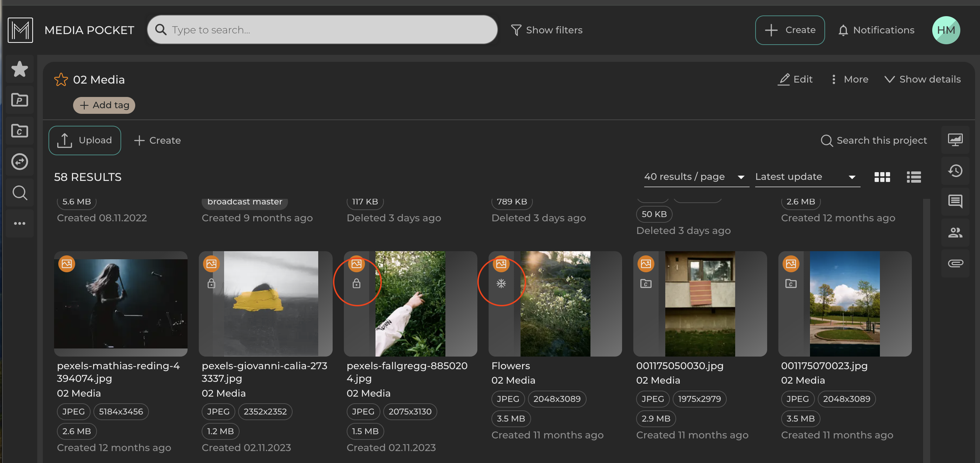Open Collections folder icon in sidebar
The height and width of the screenshot is (463, 980).
[19, 131]
